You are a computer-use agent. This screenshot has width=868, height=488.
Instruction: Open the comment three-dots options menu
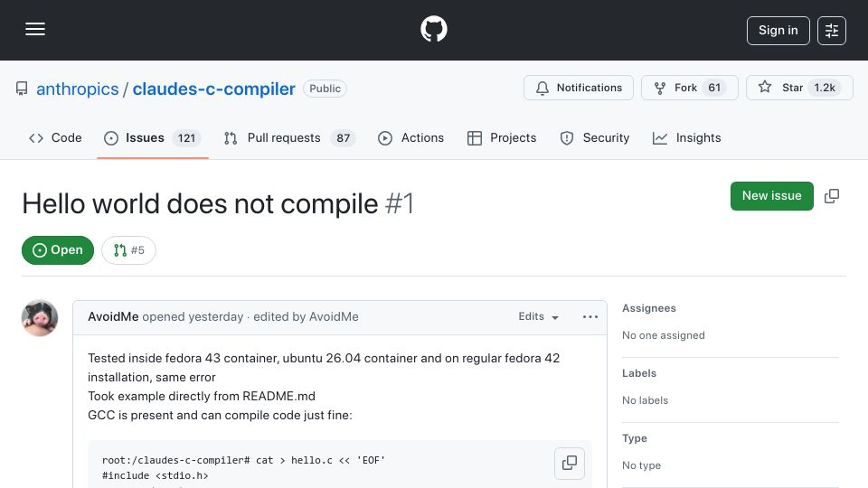coord(590,316)
